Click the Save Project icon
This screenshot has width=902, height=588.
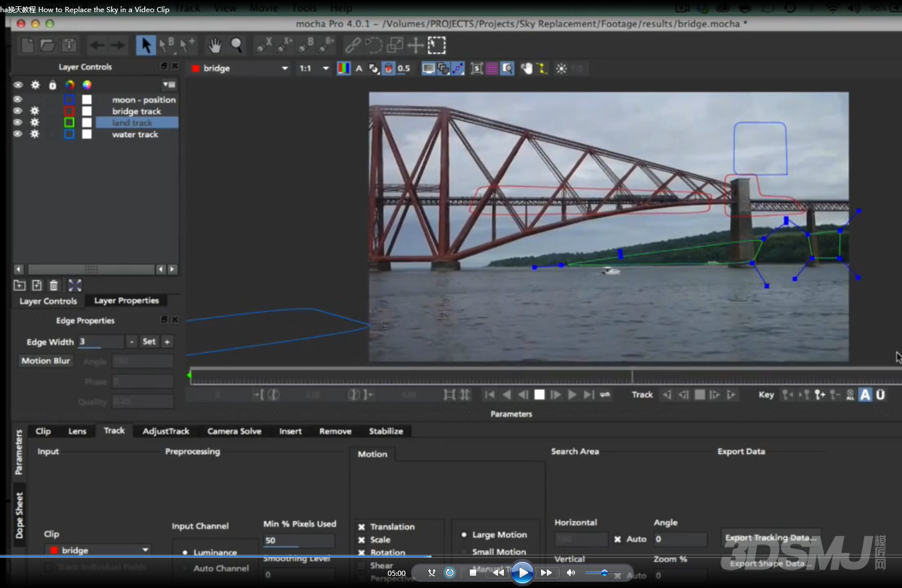tap(69, 45)
